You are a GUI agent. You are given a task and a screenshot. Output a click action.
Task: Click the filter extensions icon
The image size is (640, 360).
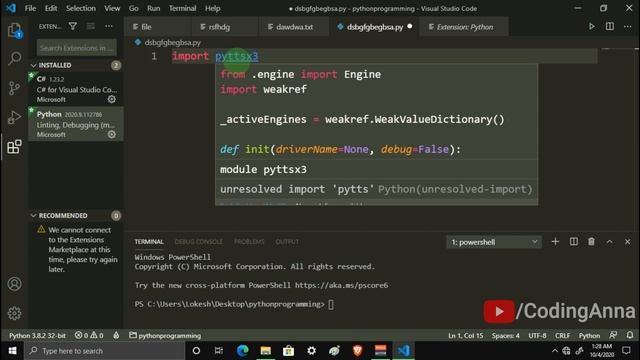click(73, 26)
